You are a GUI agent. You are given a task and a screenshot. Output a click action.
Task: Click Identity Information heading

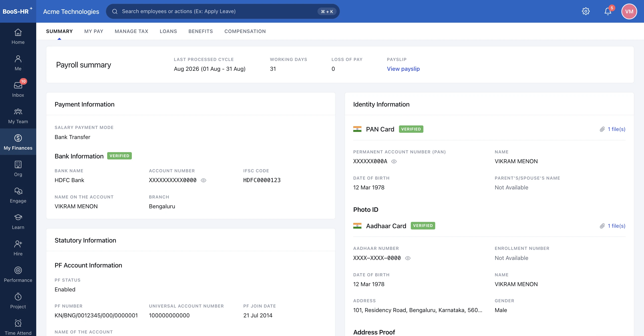(381, 105)
